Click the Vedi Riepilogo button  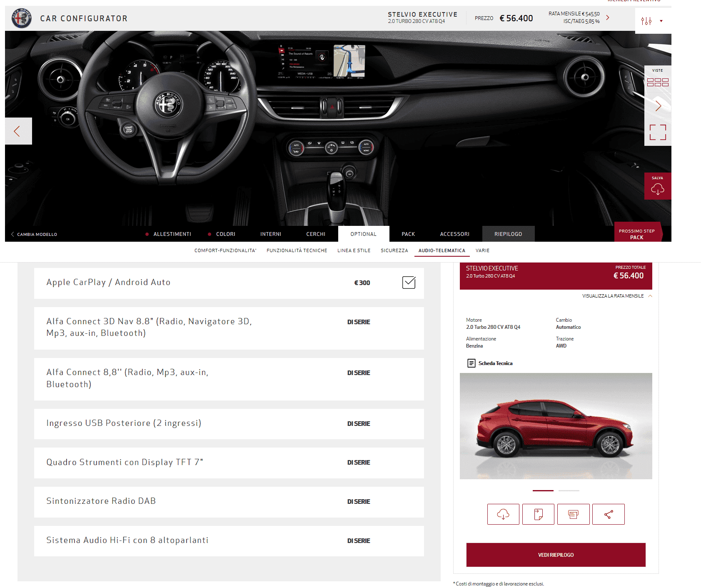[556, 555]
